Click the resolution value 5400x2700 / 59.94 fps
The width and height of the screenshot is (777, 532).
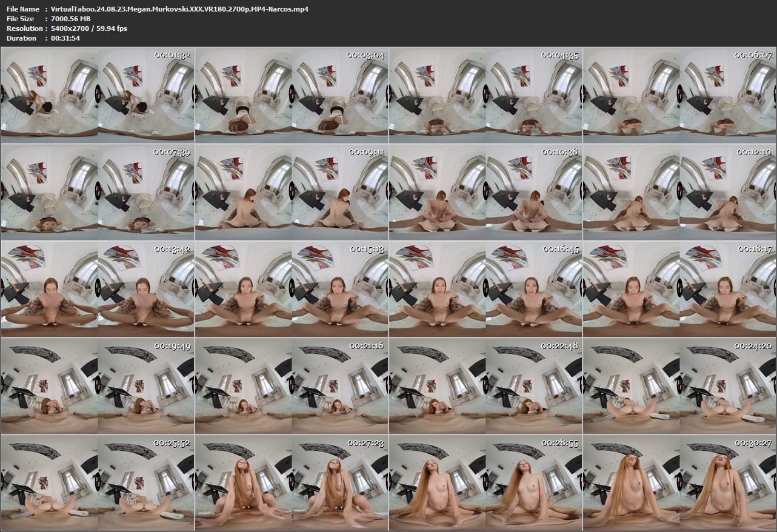point(89,28)
